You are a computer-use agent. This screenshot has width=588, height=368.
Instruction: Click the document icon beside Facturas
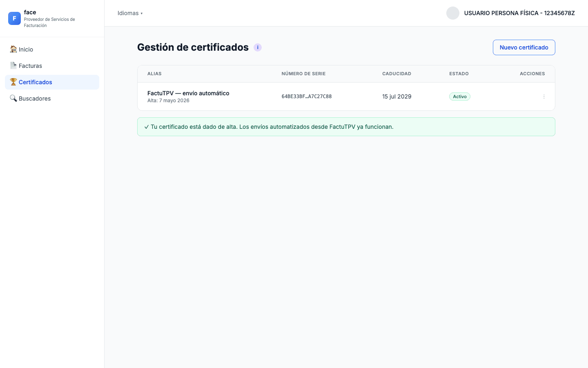[x=13, y=65]
